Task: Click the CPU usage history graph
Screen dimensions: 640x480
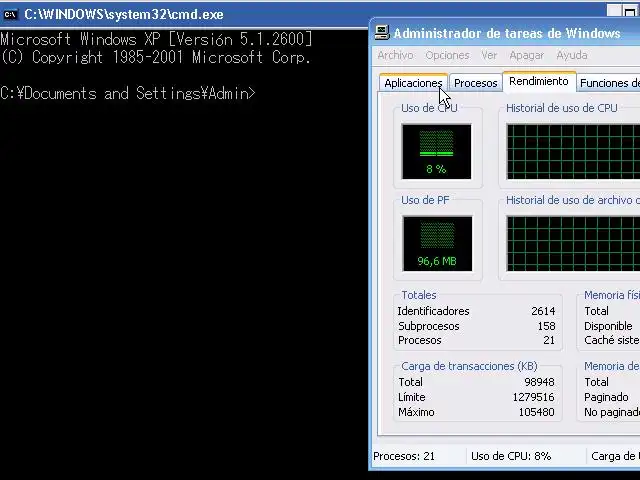Action: pos(573,151)
